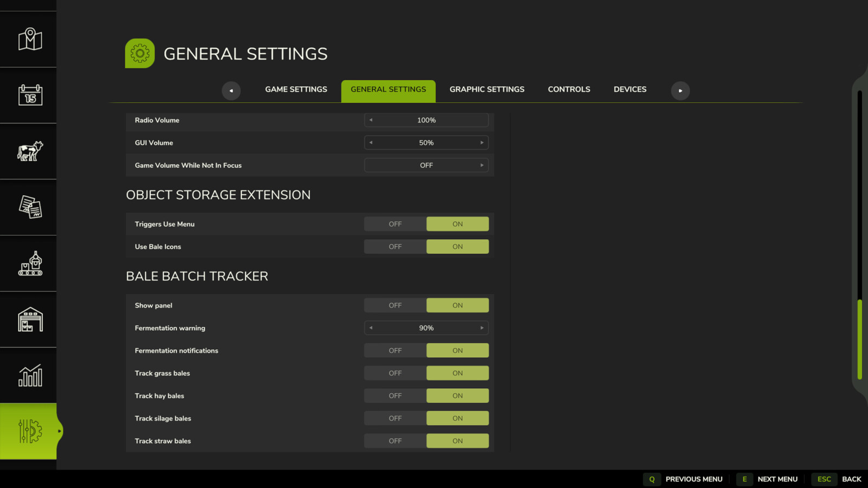Select the settings sliders gear icon
This screenshot has width=868, height=488.
pos(30,431)
